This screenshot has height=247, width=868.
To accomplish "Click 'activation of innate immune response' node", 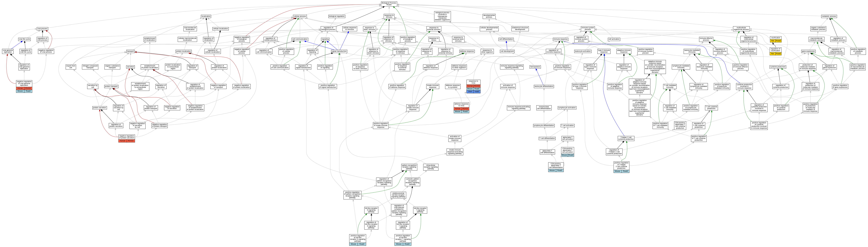I will coord(455,138).
